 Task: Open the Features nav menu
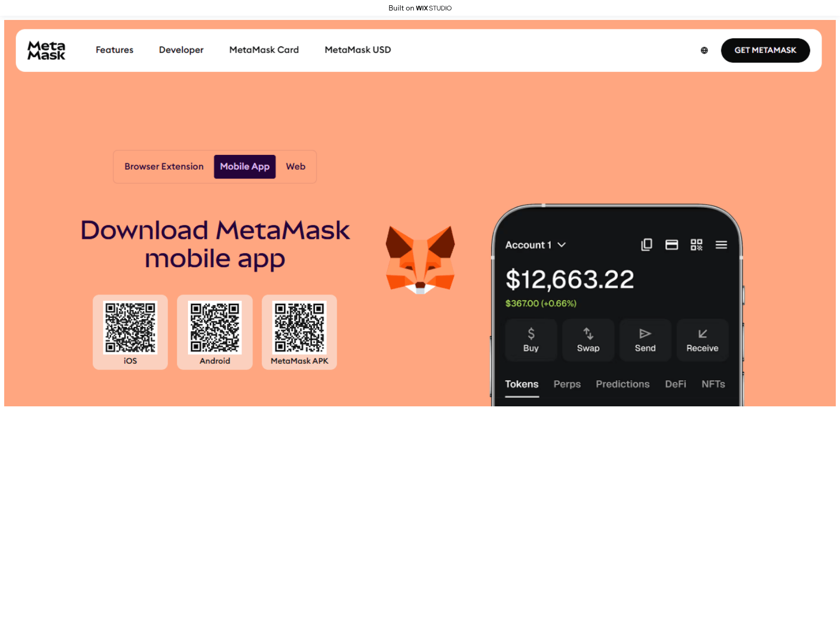[114, 50]
